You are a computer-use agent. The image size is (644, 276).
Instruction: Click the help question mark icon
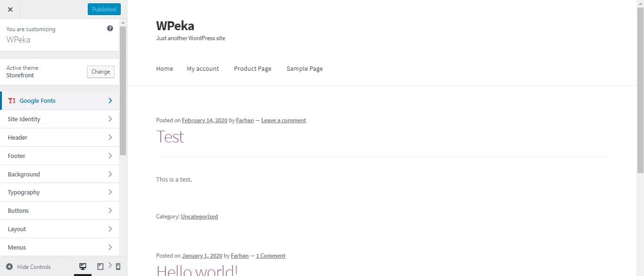click(x=110, y=28)
